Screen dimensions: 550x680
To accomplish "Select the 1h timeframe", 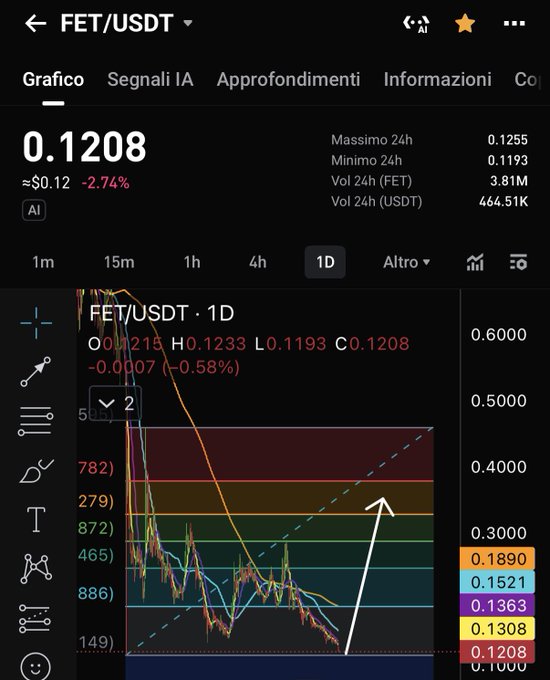I will click(192, 262).
